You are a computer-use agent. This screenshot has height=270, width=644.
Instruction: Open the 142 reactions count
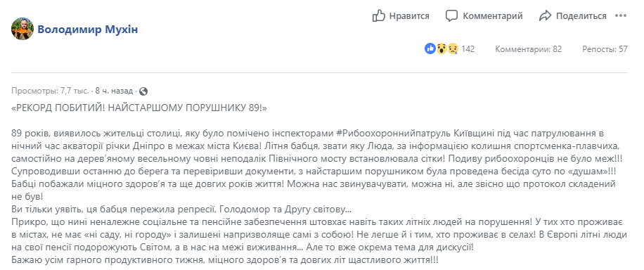click(x=468, y=49)
